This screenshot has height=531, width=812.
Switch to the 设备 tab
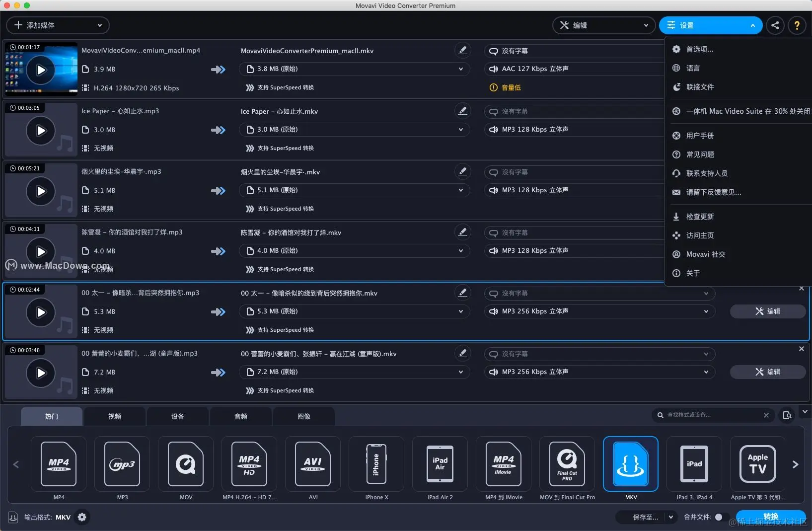point(178,416)
